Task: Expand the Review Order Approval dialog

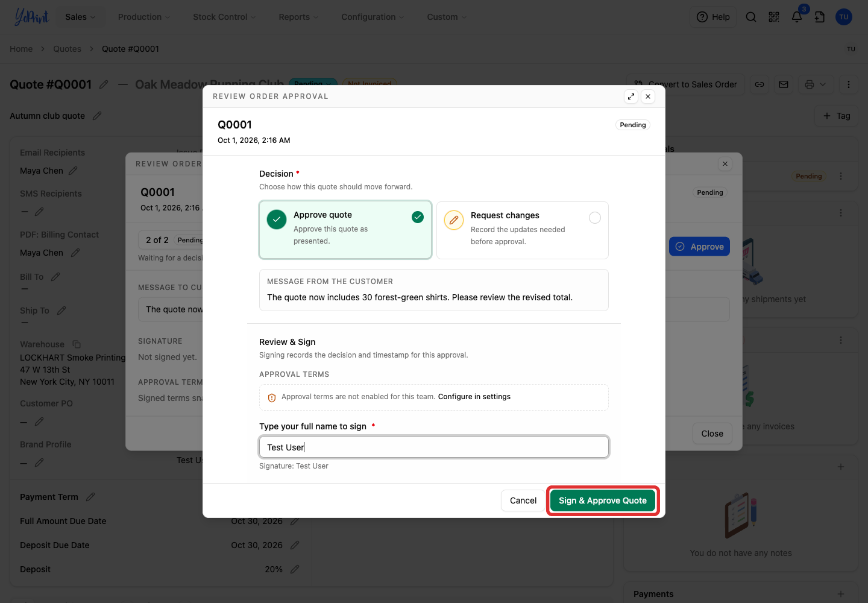Action: [x=631, y=96]
